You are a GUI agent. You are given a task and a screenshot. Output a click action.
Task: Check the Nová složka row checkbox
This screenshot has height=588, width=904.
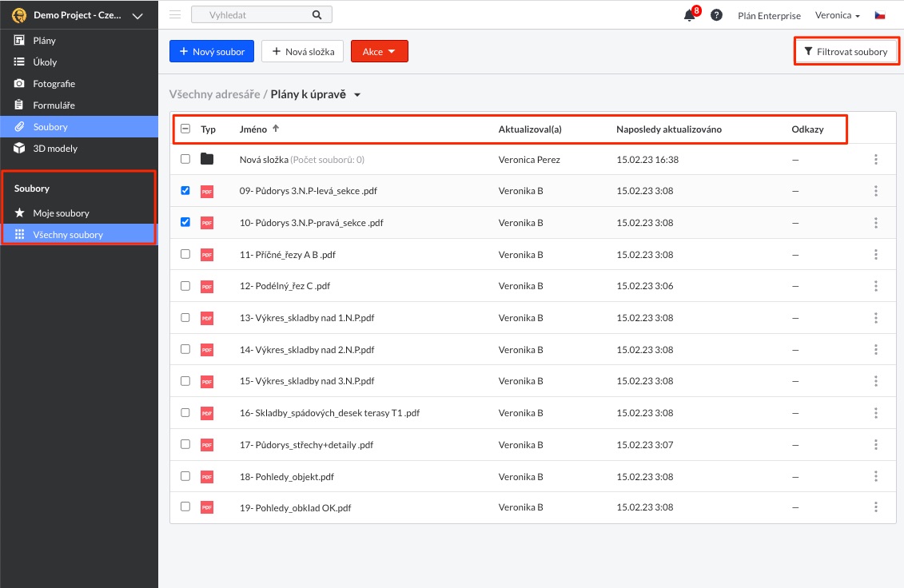point(185,158)
